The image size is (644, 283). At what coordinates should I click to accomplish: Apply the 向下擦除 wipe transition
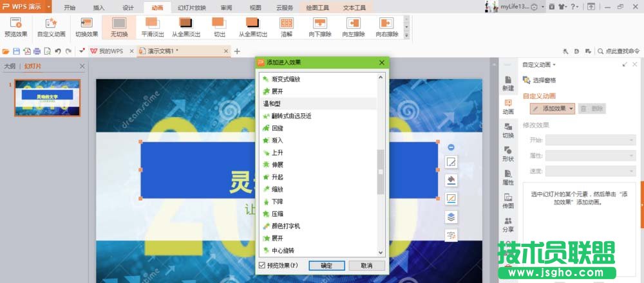(x=320, y=28)
